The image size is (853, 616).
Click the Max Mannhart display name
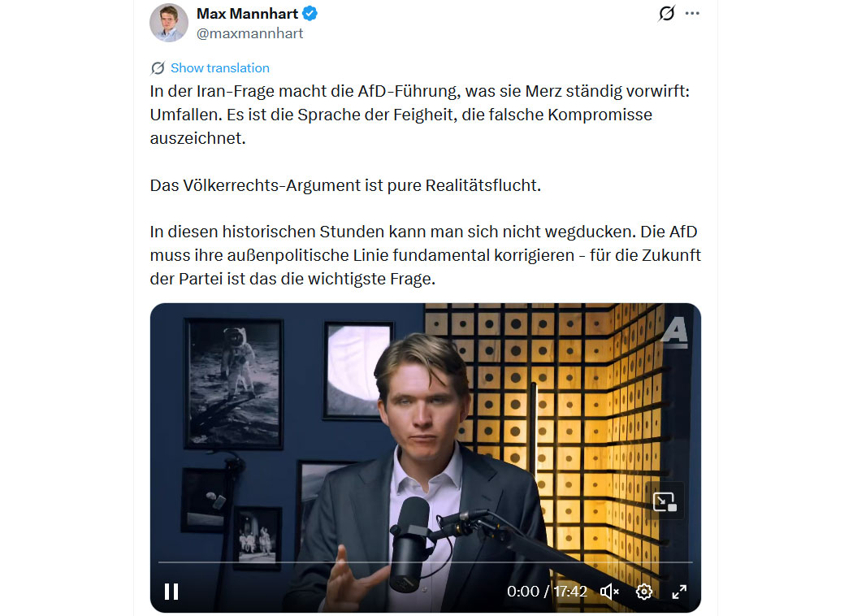(x=247, y=14)
